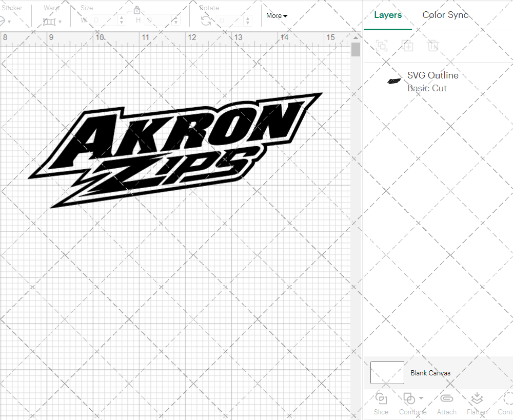Viewport: 513px width, 420px height.
Task: Switch to the Color Sync tab
Action: 445,15
